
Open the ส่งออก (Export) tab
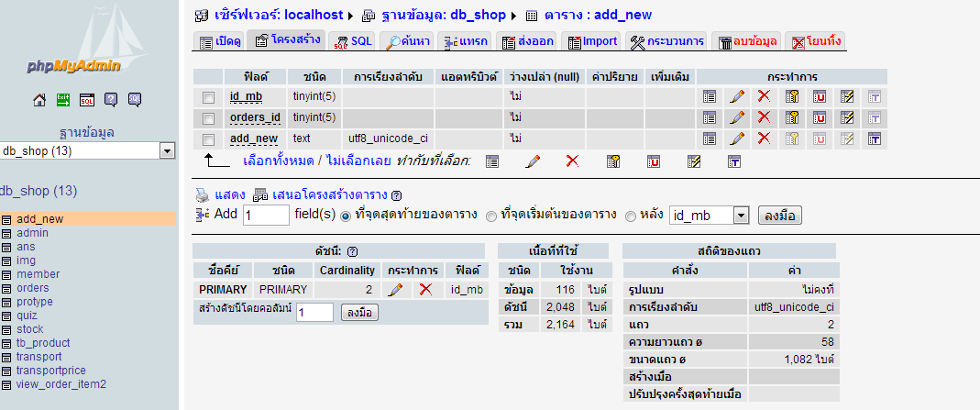[527, 42]
